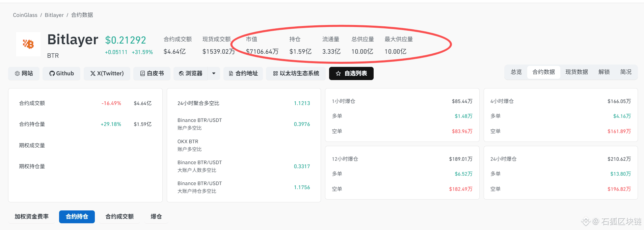Click the Bitlayer coin logo
644x230 pixels.
click(x=28, y=44)
